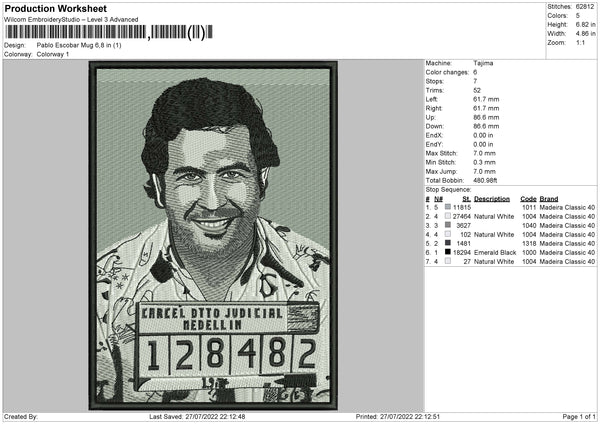Click the 'Emerald Black' description text
This screenshot has width=600, height=424.
495,253
